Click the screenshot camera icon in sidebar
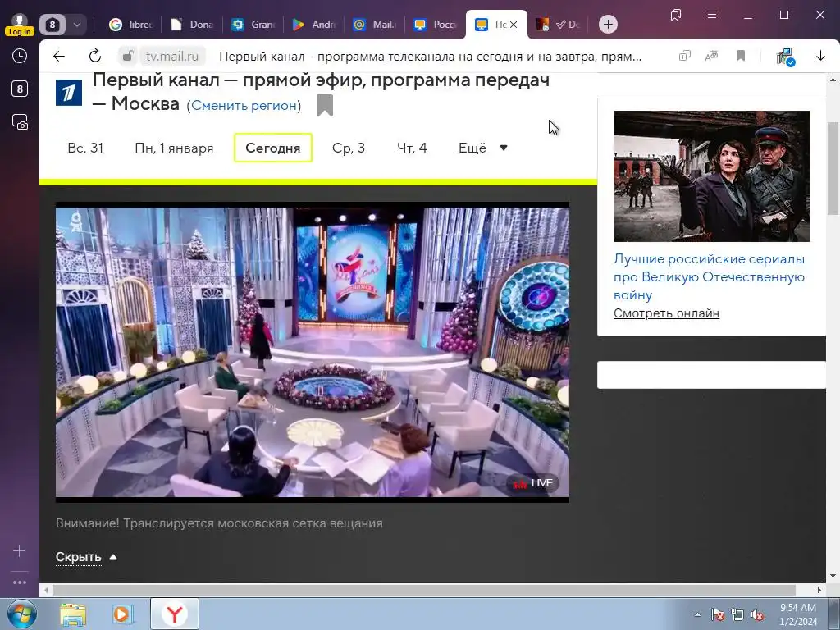 coord(20,122)
